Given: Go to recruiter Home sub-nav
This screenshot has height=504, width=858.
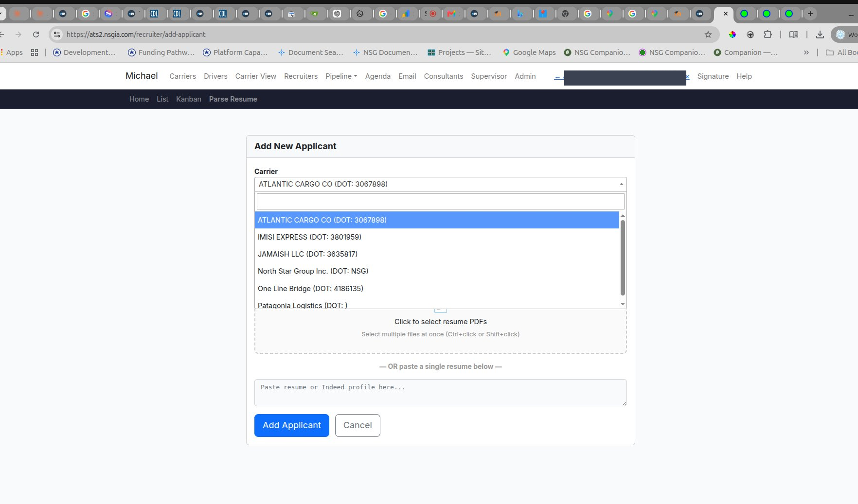Looking at the screenshot, I should click(139, 99).
